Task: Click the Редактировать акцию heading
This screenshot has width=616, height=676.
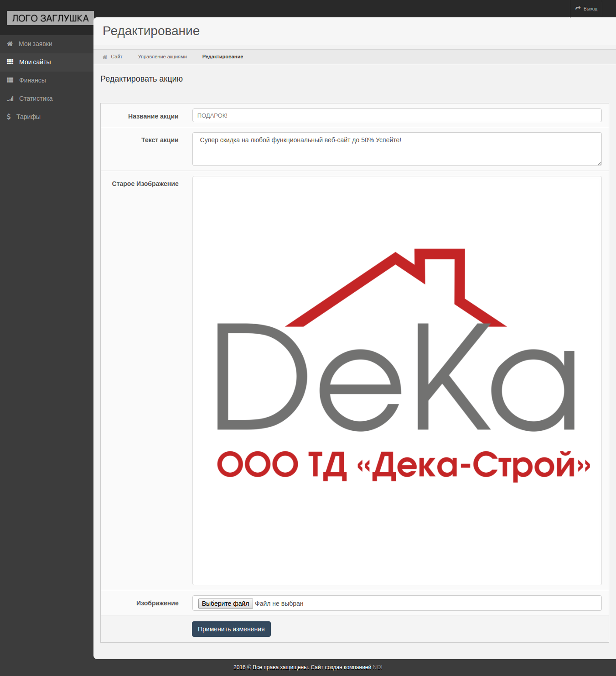Action: [141, 79]
